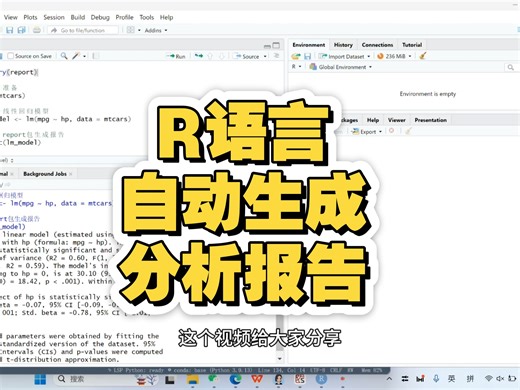The height and width of the screenshot is (390, 520).
Task: Click the environment search magnifier icon
Action: [510, 67]
